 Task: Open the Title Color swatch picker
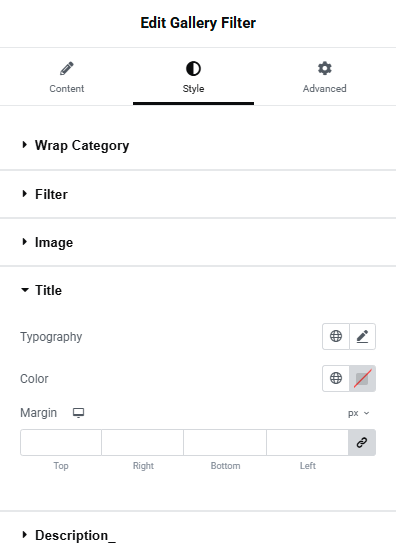click(x=362, y=378)
